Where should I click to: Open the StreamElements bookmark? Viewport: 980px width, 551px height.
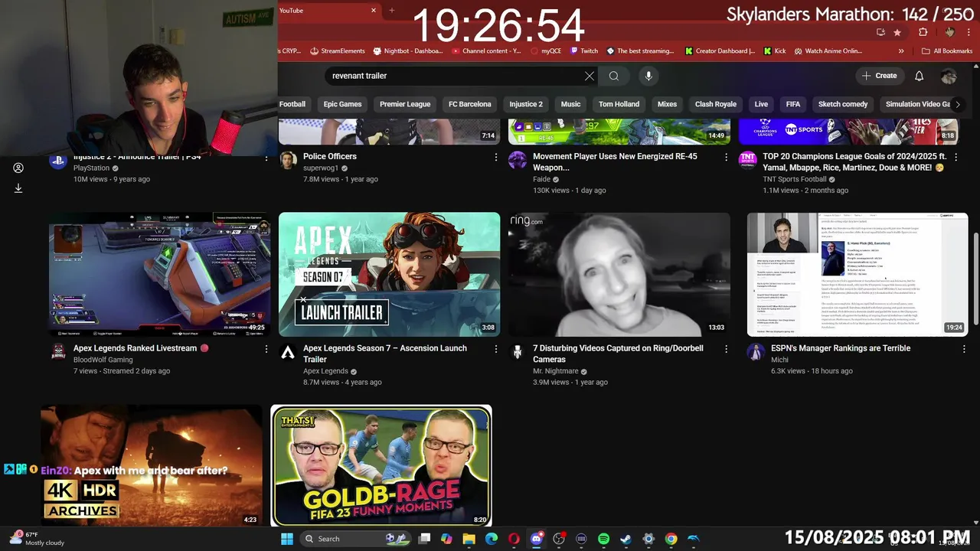tap(337, 51)
